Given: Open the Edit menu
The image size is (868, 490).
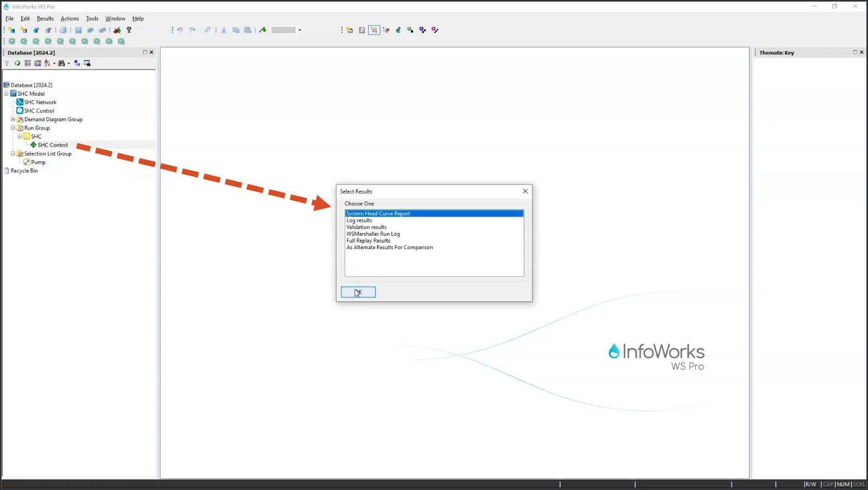Looking at the screenshot, I should [x=25, y=18].
